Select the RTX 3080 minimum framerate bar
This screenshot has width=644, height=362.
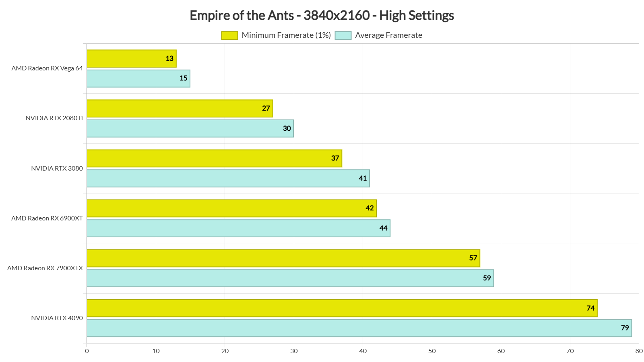tap(214, 158)
